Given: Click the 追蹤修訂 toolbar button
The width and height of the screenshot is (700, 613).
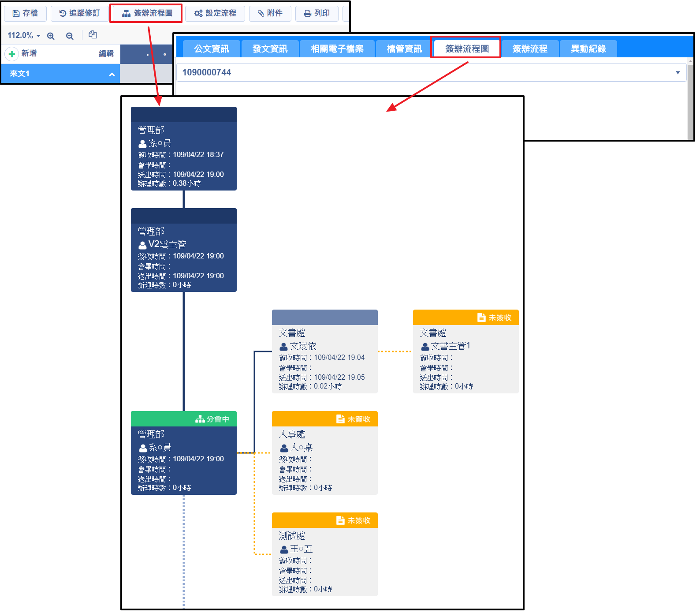Looking at the screenshot, I should coord(80,14).
